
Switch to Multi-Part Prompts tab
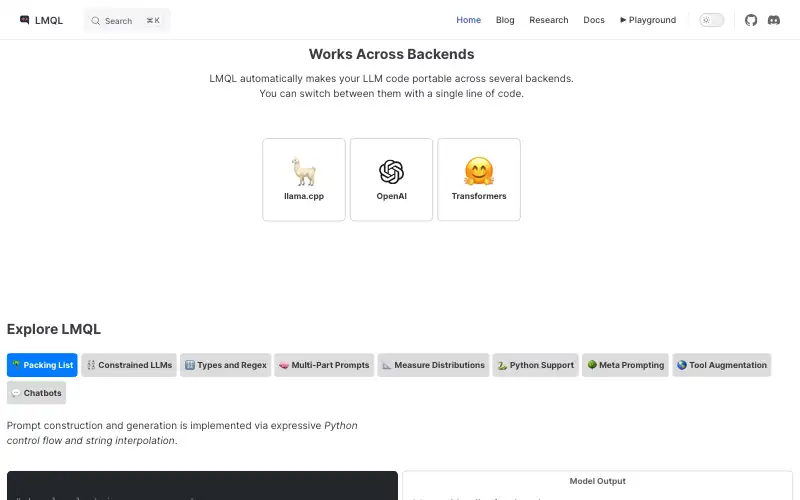pos(324,365)
